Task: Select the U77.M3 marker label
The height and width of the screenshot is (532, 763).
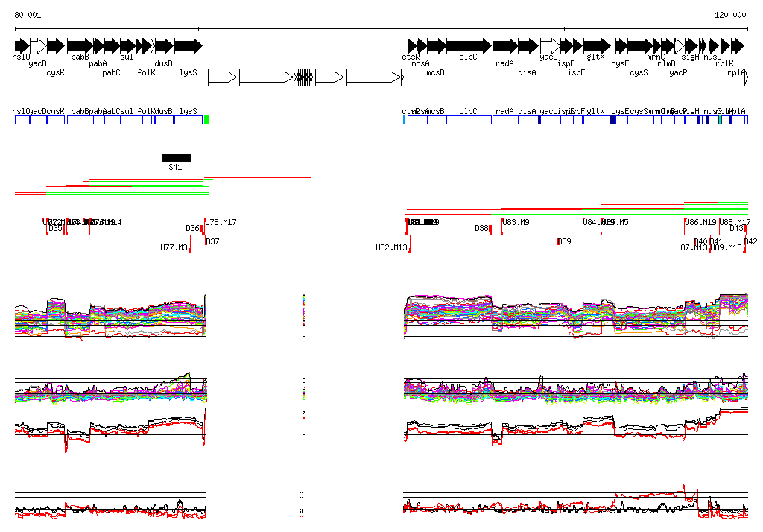Action: pyautogui.click(x=174, y=247)
